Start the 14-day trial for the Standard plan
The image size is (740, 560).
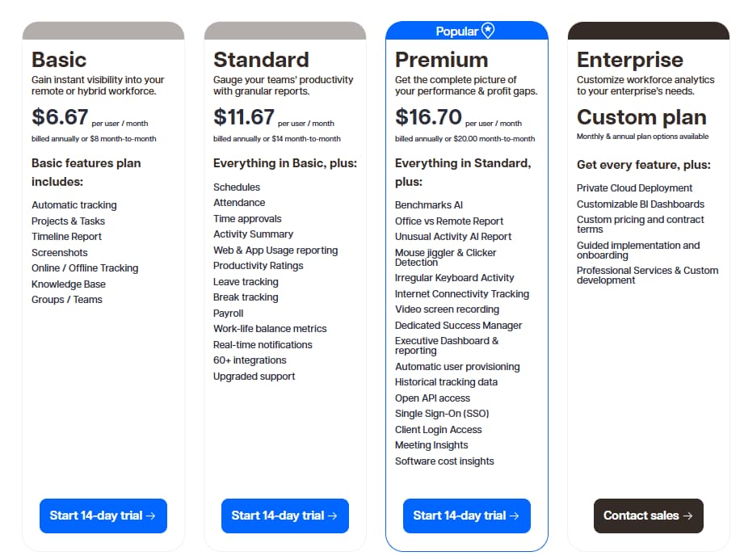tap(284, 516)
